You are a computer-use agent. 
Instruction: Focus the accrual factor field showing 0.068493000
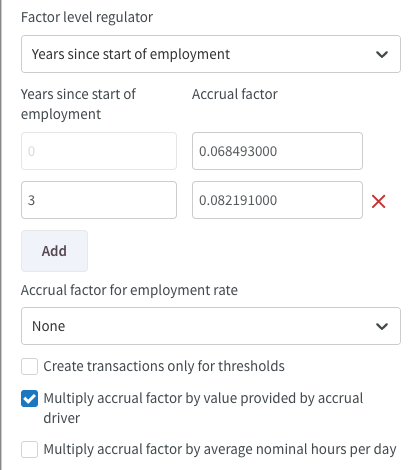[x=277, y=151]
